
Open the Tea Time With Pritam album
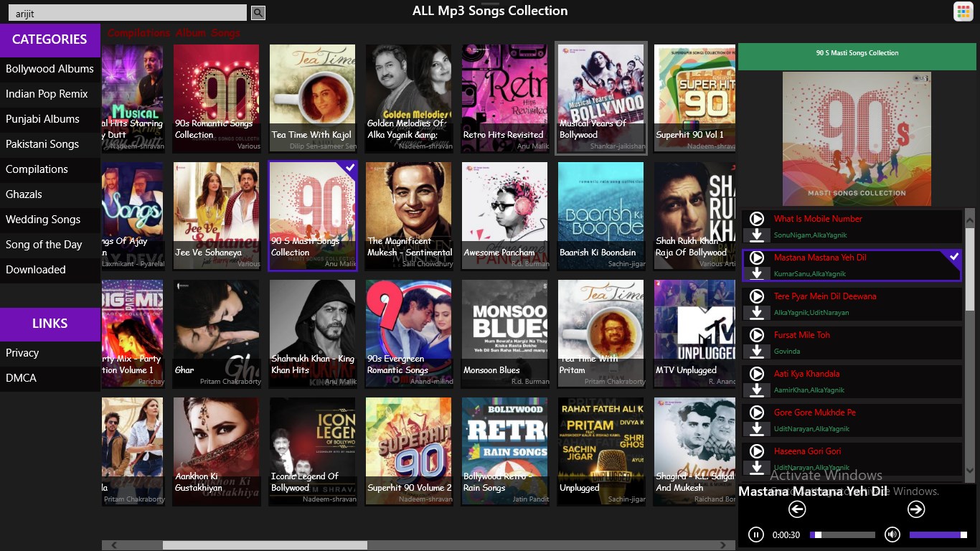[601, 334]
